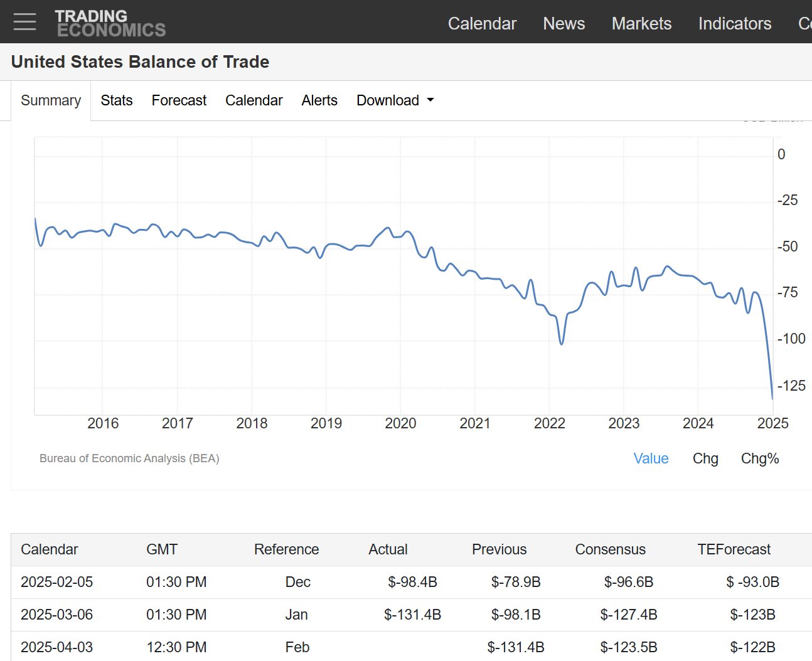Toggle chart to Chg% view
Image resolution: width=812 pixels, height=661 pixels.
pos(759,458)
